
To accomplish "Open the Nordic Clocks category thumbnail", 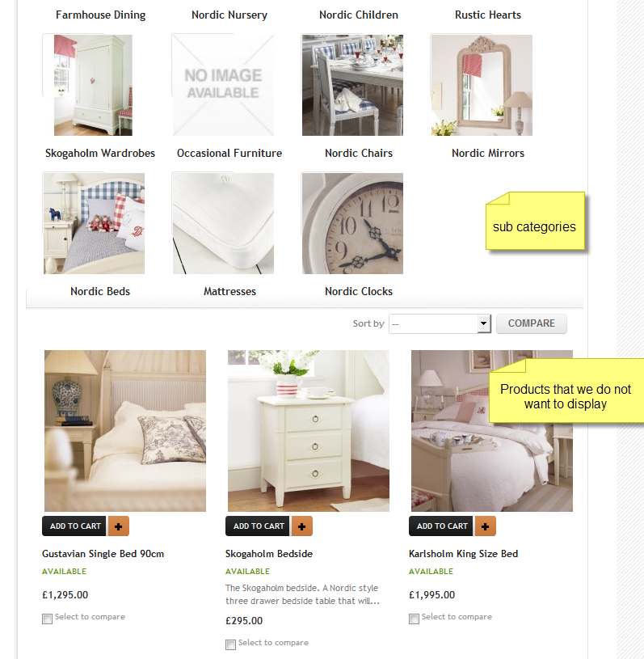I will pos(352,223).
